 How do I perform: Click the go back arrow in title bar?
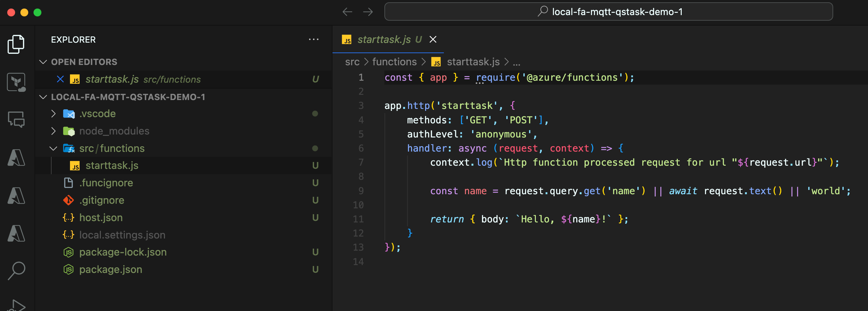click(347, 12)
